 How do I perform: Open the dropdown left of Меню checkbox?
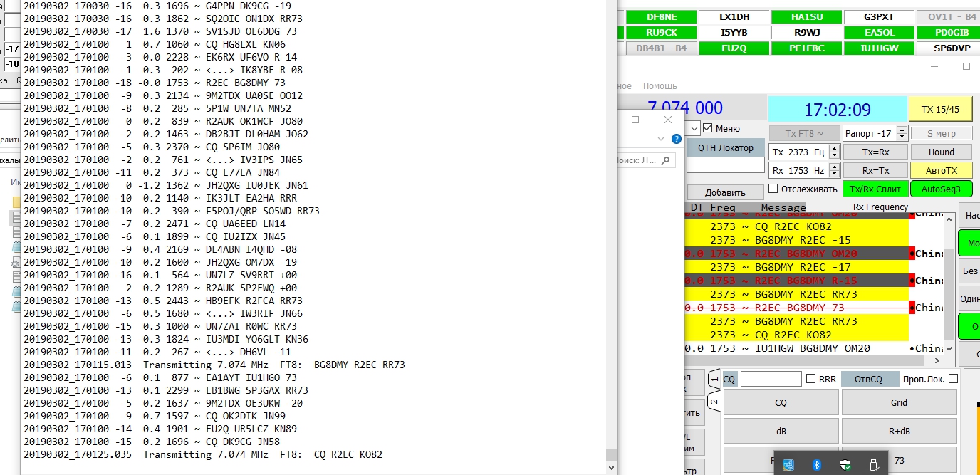point(694,128)
